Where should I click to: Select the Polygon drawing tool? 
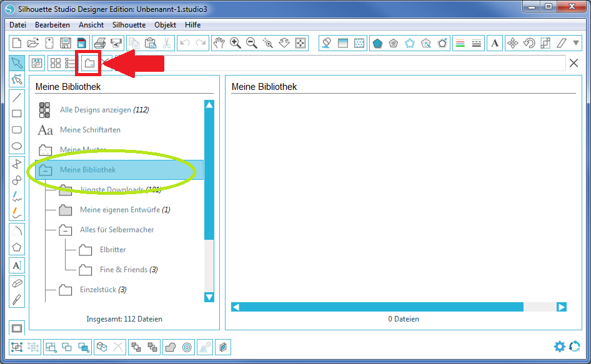[17, 247]
